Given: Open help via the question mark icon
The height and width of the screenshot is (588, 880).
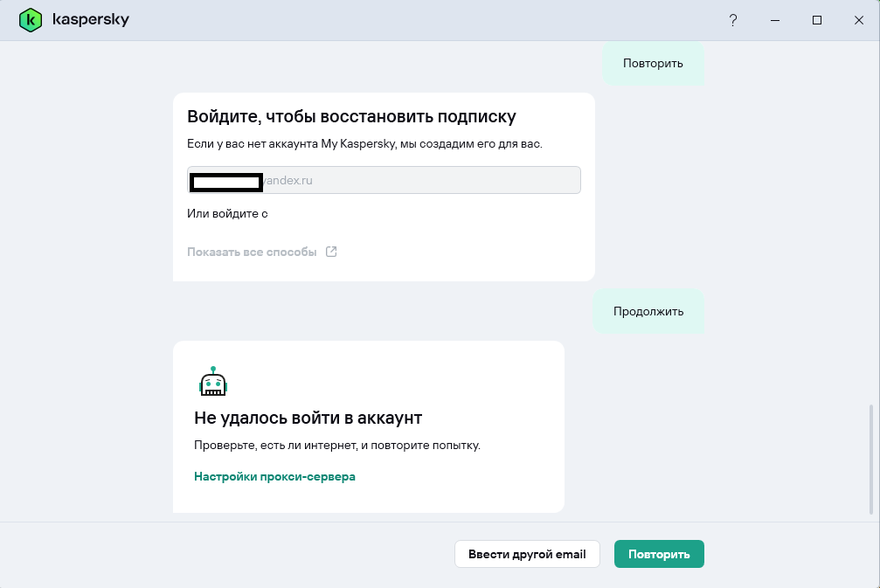Looking at the screenshot, I should (x=733, y=20).
